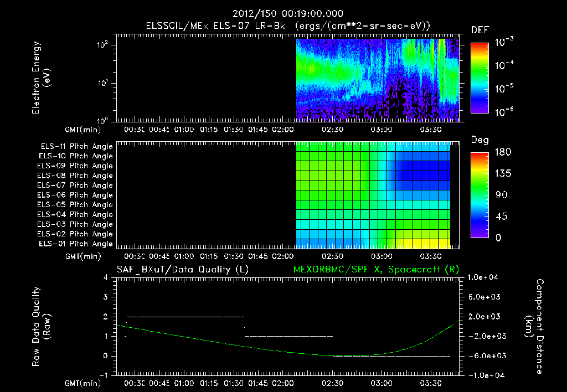The width and height of the screenshot is (567, 392).
Task: Click the pitch angle color grid
Action: pyautogui.click(x=373, y=195)
